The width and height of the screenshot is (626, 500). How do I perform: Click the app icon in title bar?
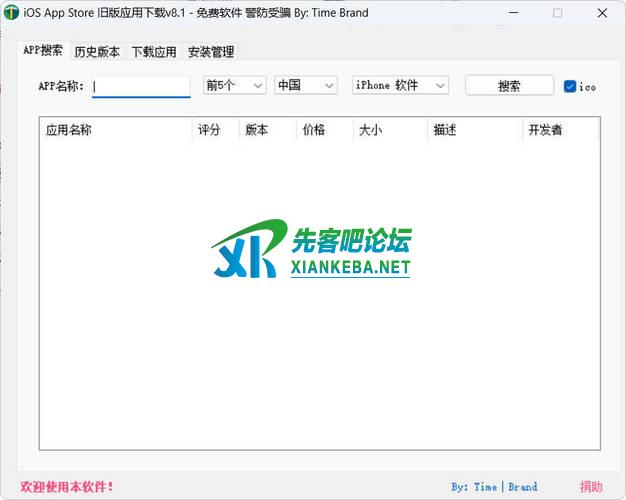pos(11,13)
